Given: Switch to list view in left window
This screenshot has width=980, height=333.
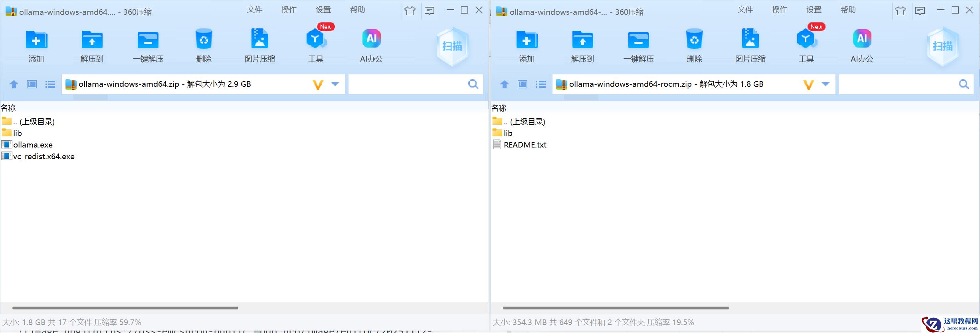Looking at the screenshot, I should tap(50, 84).
